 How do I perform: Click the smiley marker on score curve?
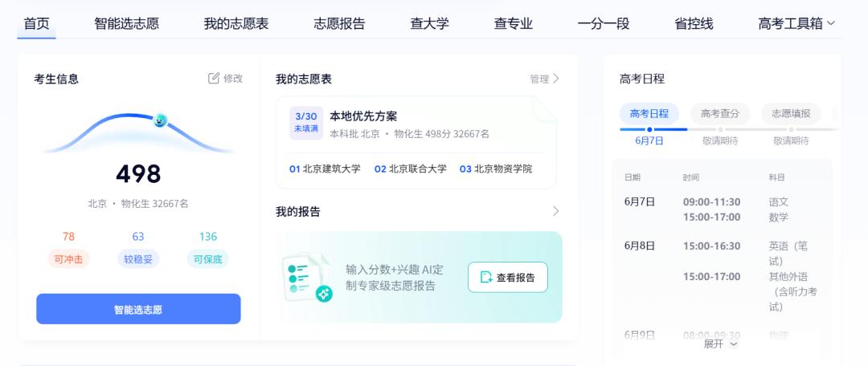(160, 120)
